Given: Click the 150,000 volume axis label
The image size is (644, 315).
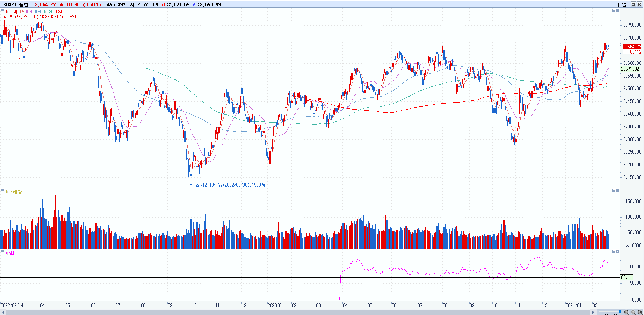Looking at the screenshot, I should coord(633,201).
